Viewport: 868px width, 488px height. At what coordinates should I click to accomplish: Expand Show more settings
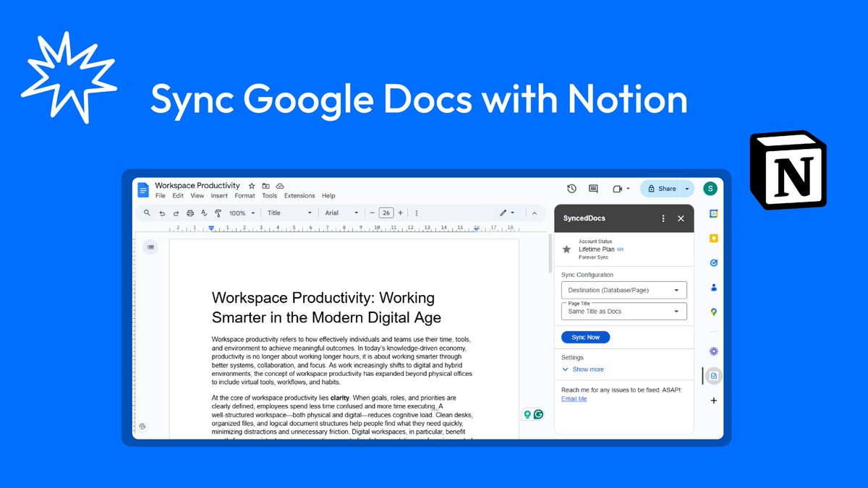point(583,369)
